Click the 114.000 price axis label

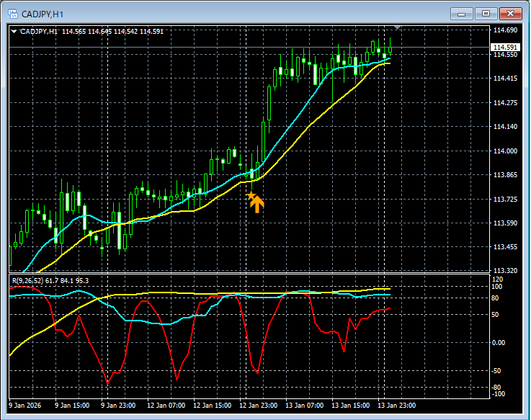pos(505,151)
